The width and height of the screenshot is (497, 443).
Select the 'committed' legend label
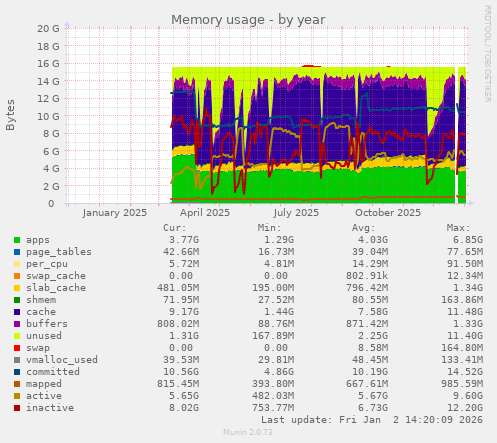53,372
